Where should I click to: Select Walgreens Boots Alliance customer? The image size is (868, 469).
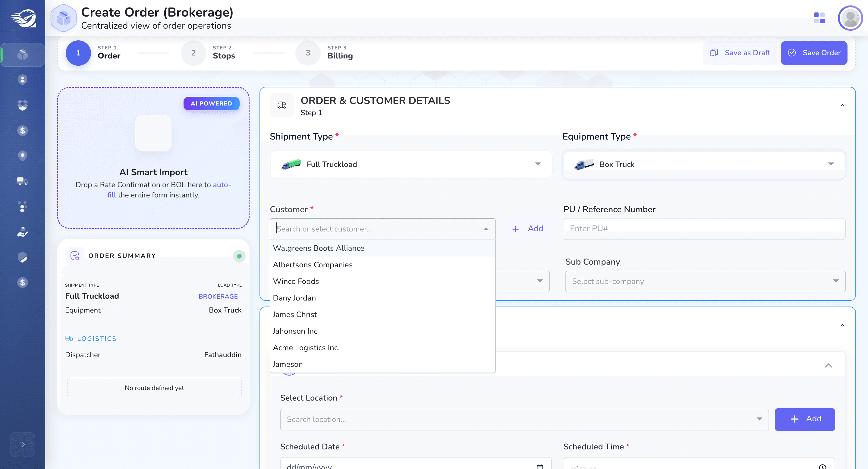(382, 248)
